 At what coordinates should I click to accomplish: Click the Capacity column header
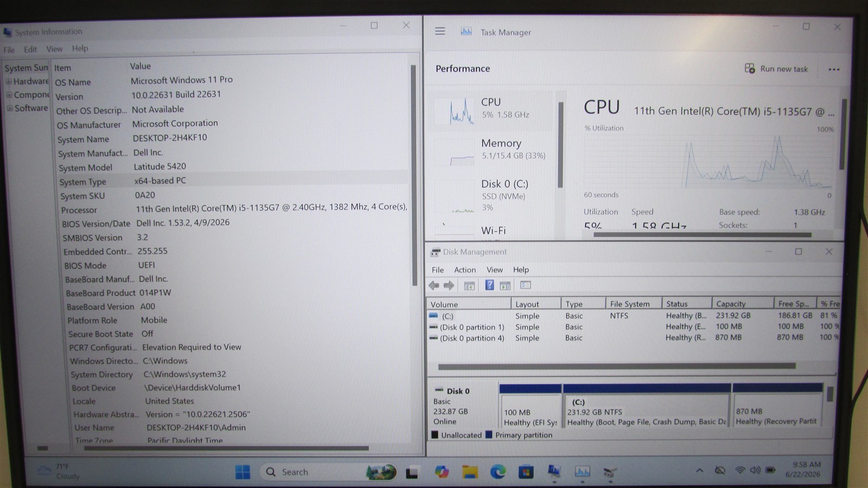pyautogui.click(x=742, y=304)
